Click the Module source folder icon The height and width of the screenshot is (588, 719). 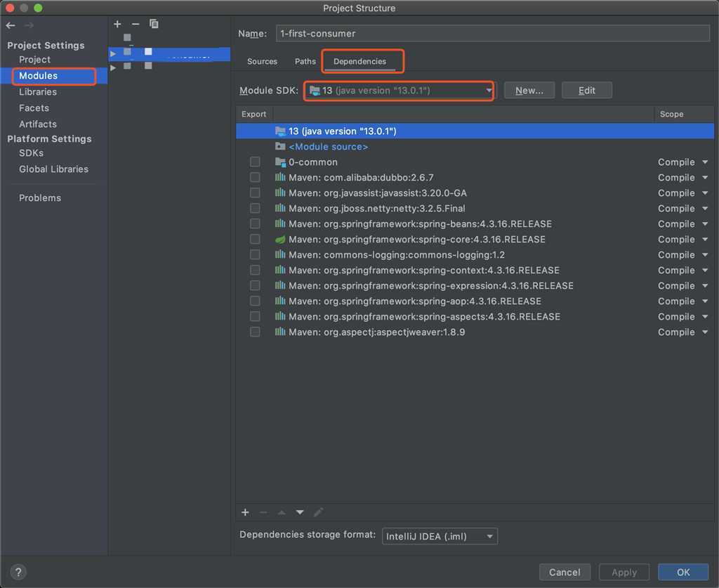click(280, 146)
